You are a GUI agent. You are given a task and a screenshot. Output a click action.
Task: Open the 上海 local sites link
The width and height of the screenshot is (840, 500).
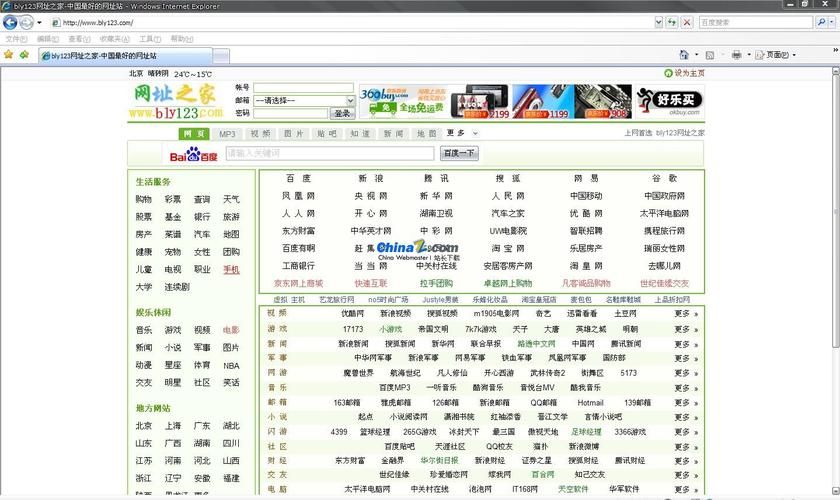point(173,426)
